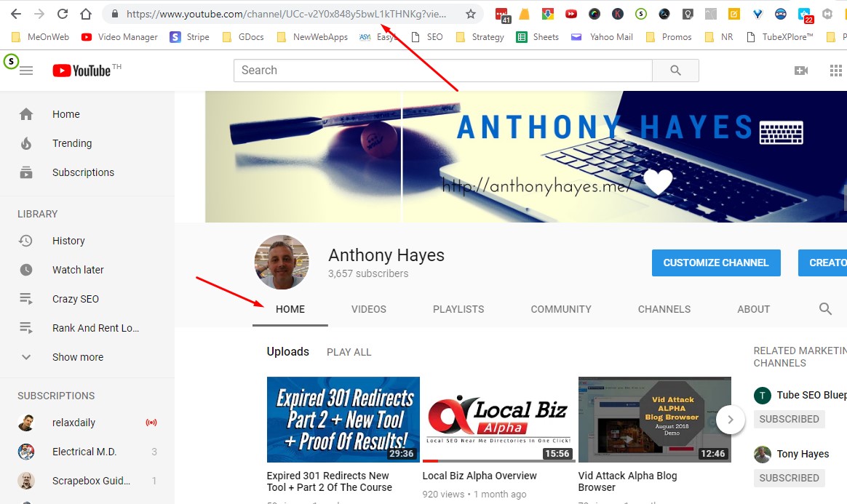This screenshot has width=847, height=504.
Task: Open the SEO bookmark
Action: (426, 36)
